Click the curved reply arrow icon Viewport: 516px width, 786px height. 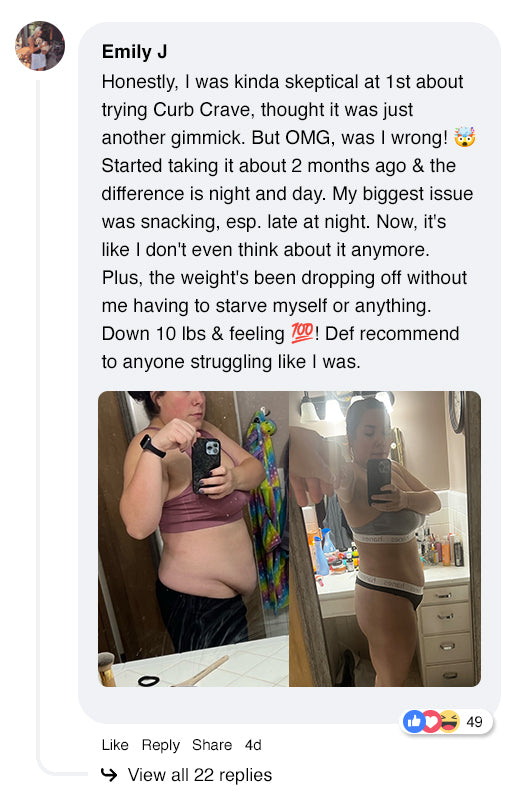[109, 774]
